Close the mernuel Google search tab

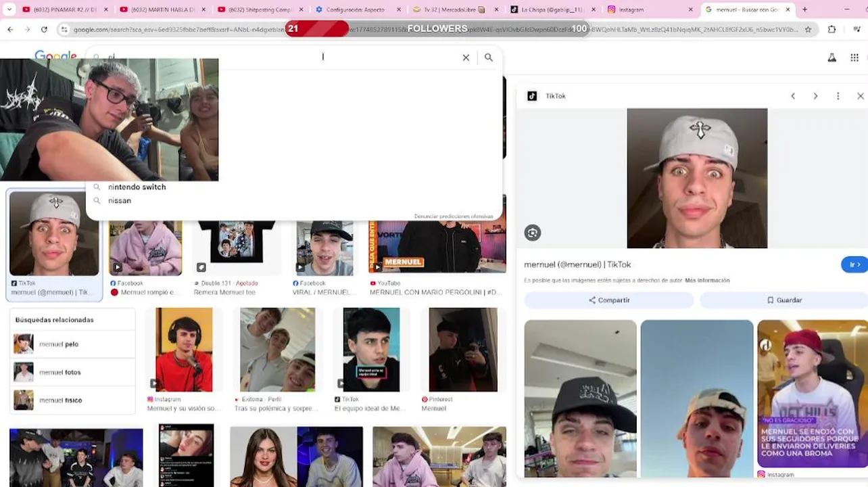coord(788,9)
